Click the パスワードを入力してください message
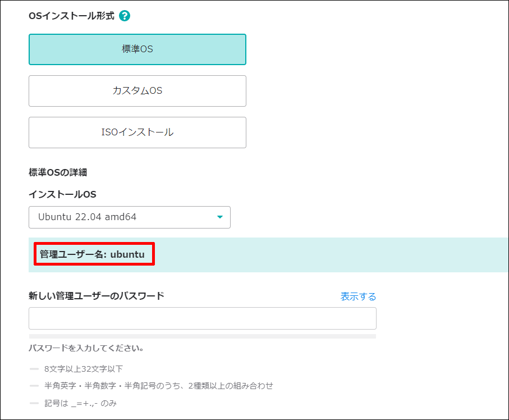The image size is (509, 420). pyautogui.click(x=86, y=348)
